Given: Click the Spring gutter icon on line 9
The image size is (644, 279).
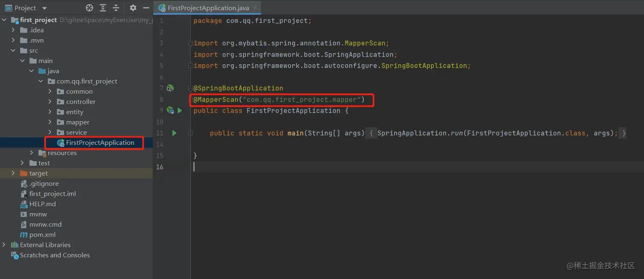Looking at the screenshot, I should [x=170, y=110].
